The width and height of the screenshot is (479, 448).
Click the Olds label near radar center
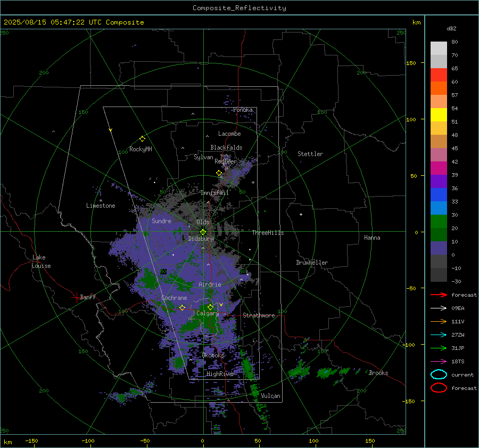pyautogui.click(x=203, y=222)
